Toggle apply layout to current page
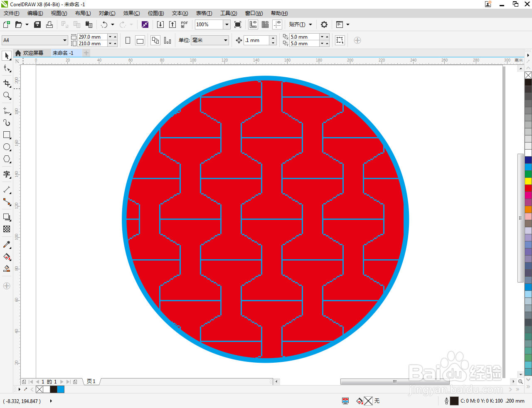 pos(167,40)
